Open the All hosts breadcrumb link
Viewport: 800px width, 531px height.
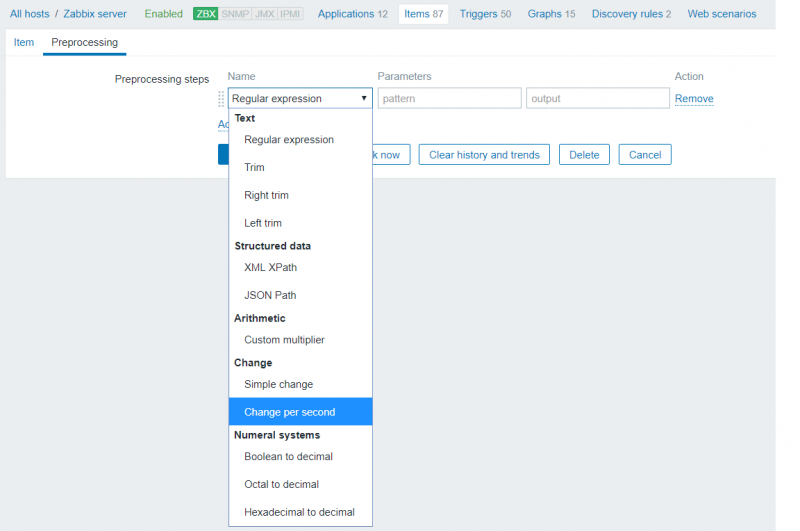coord(29,14)
